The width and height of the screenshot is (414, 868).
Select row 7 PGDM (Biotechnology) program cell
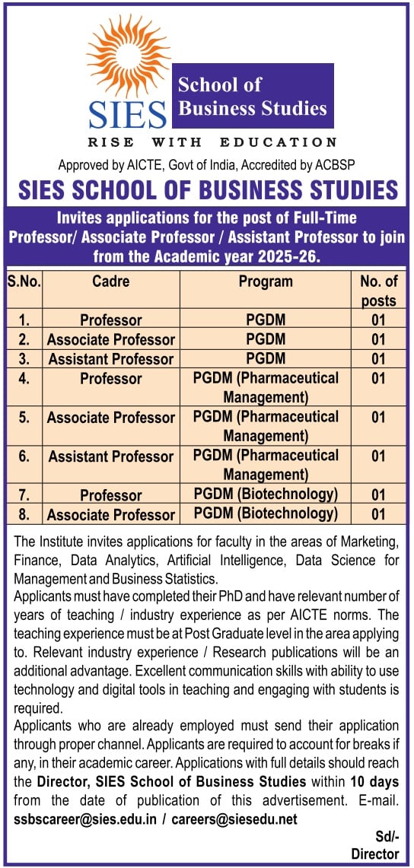pyautogui.click(x=266, y=493)
